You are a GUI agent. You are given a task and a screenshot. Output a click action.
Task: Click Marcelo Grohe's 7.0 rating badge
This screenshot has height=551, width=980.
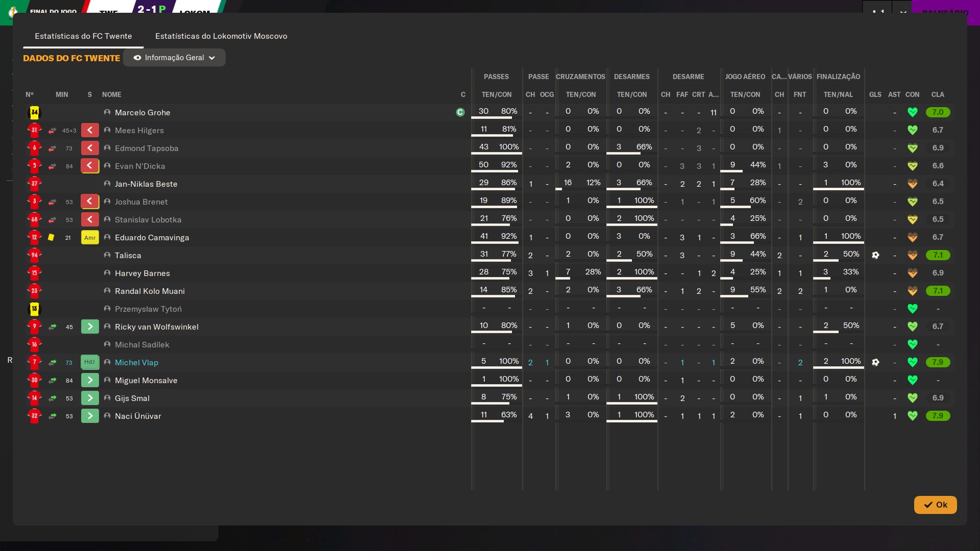coord(938,112)
